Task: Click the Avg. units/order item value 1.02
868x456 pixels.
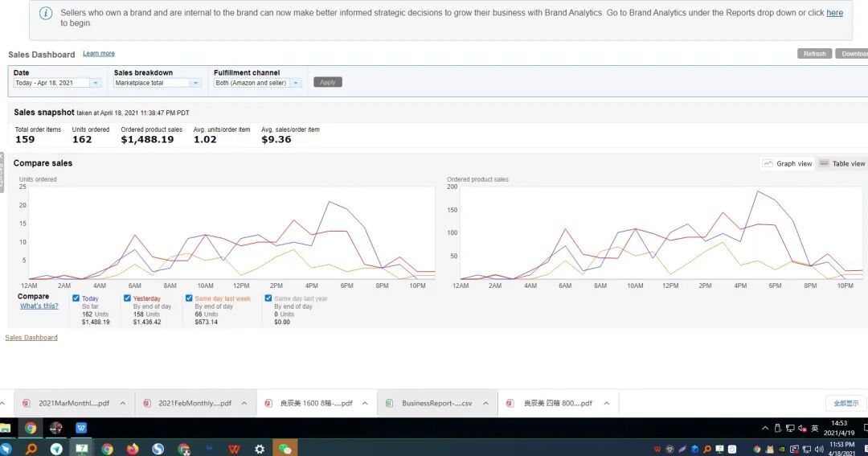Action: pos(205,140)
